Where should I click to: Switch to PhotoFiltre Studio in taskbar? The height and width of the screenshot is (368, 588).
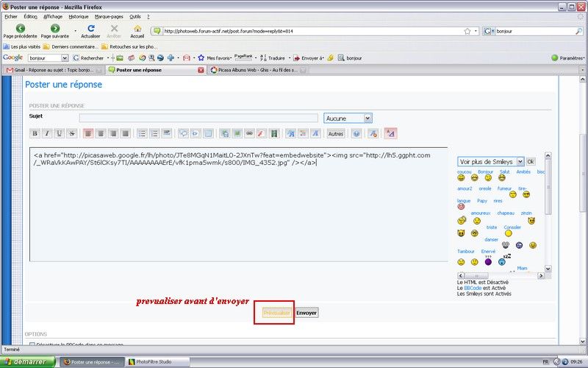click(x=157, y=362)
